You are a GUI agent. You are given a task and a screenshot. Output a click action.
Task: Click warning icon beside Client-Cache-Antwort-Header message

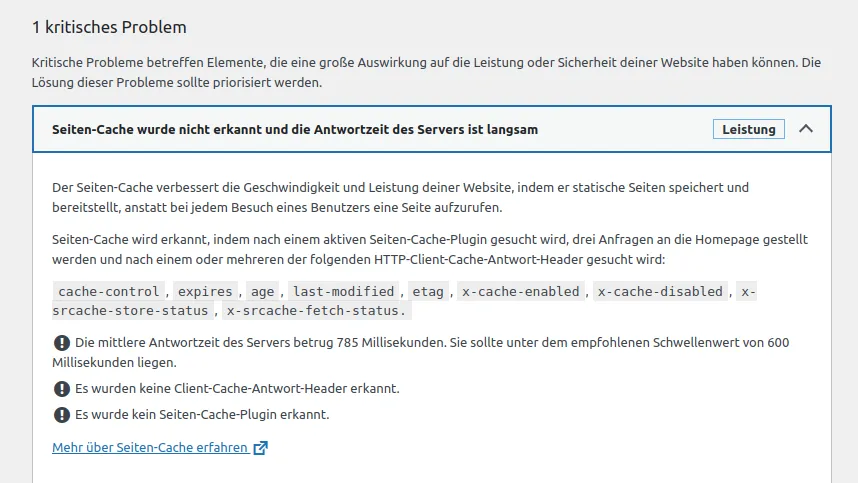tap(62, 389)
